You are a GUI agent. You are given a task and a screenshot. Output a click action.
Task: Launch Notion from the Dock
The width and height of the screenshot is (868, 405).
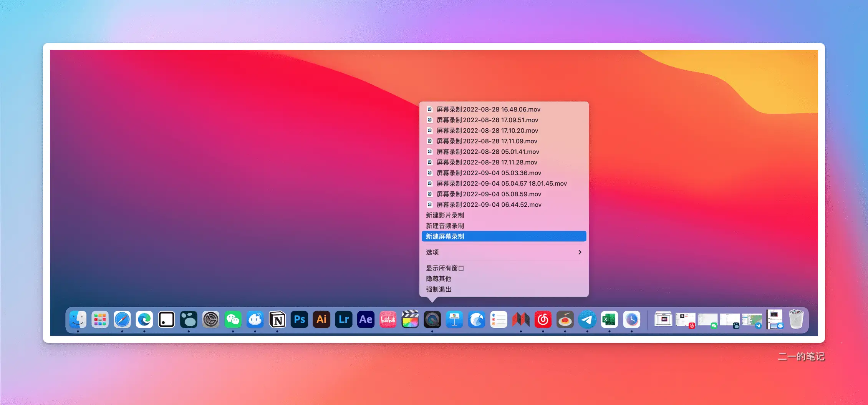277,319
